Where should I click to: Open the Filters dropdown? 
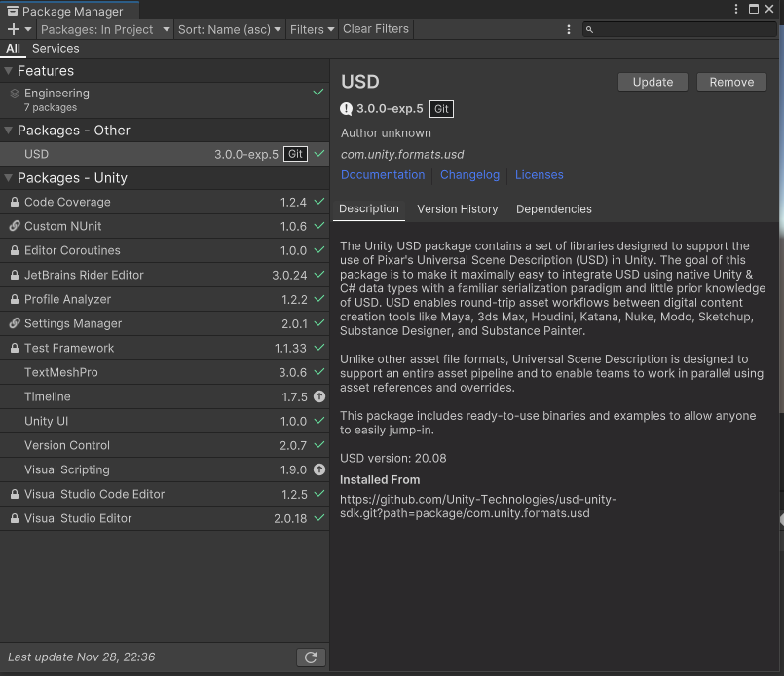tap(312, 29)
